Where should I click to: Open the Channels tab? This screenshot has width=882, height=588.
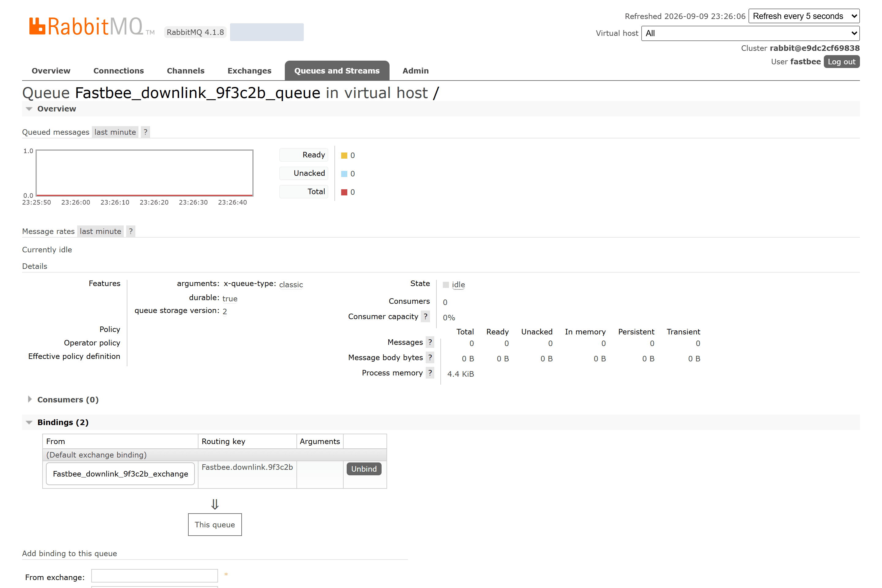coord(186,71)
